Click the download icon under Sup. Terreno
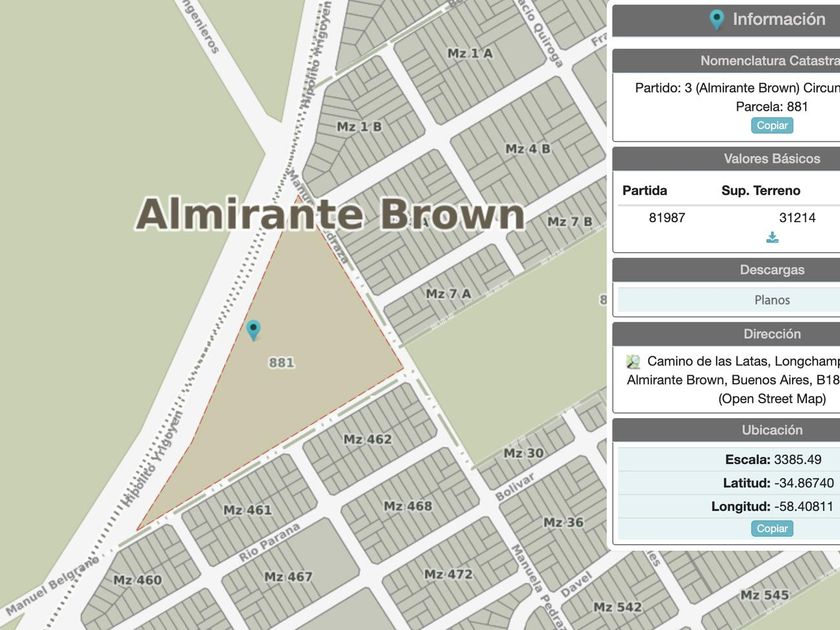This screenshot has height=630, width=840. click(772, 237)
